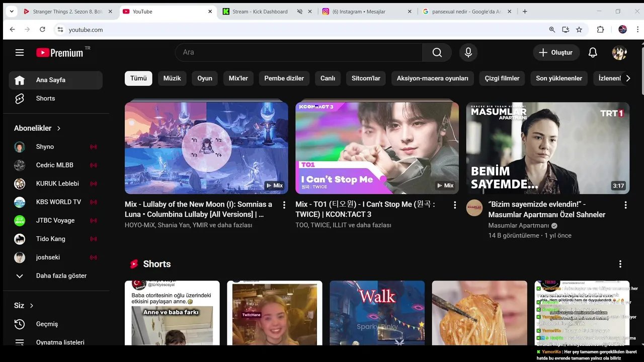Open the KURUK Leblebi channel

coord(55,184)
